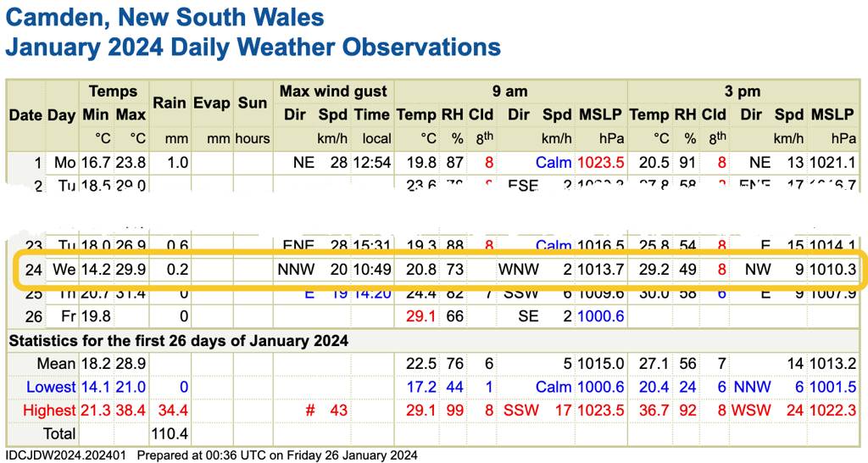Screen dimensions: 868x463
Task: Select the 'Evap' column header
Action: tap(211, 103)
